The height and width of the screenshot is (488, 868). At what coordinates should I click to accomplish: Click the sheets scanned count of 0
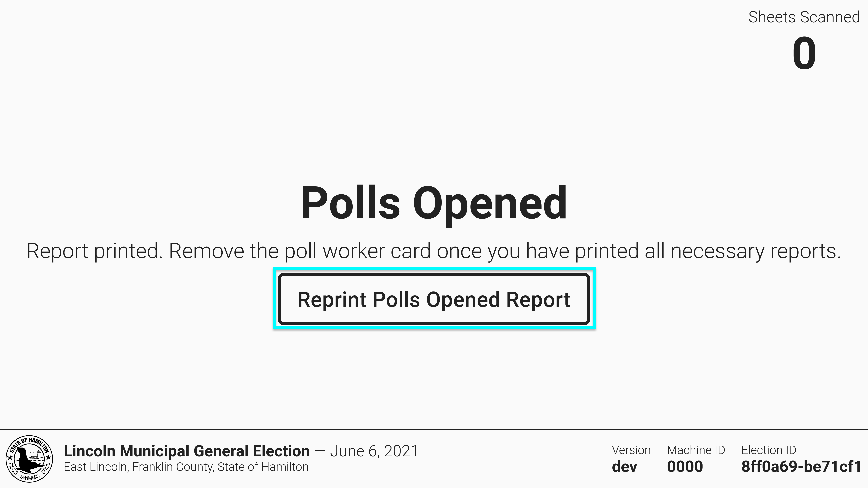click(804, 53)
